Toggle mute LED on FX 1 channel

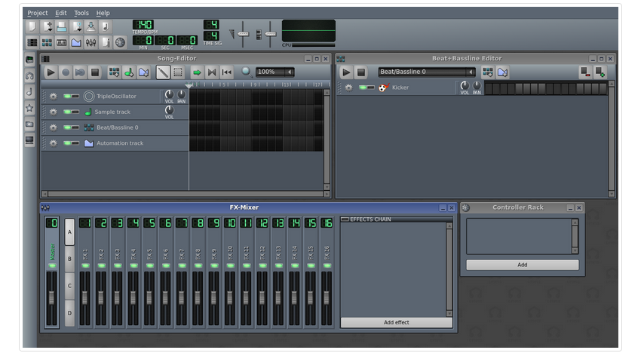(x=85, y=266)
